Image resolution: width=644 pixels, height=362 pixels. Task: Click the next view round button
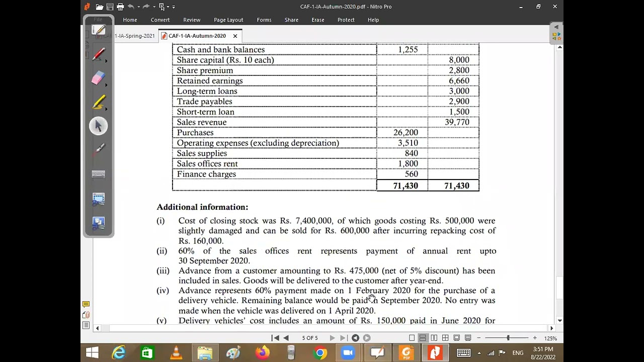point(367,338)
